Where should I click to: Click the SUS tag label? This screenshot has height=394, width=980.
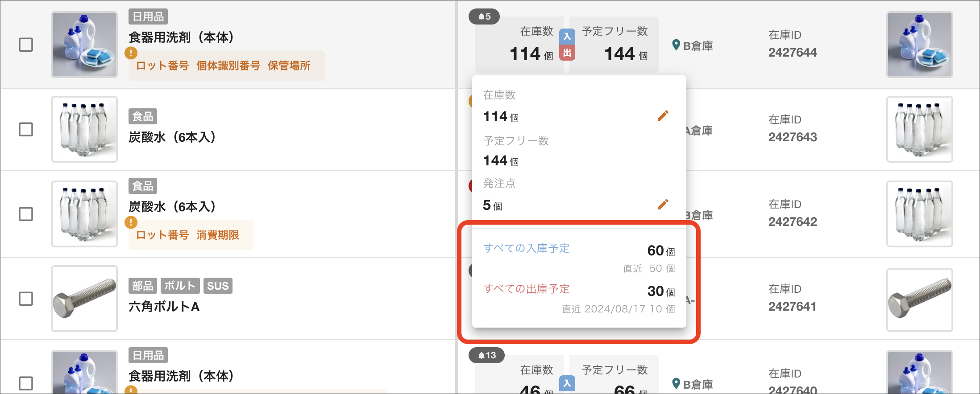click(x=218, y=286)
